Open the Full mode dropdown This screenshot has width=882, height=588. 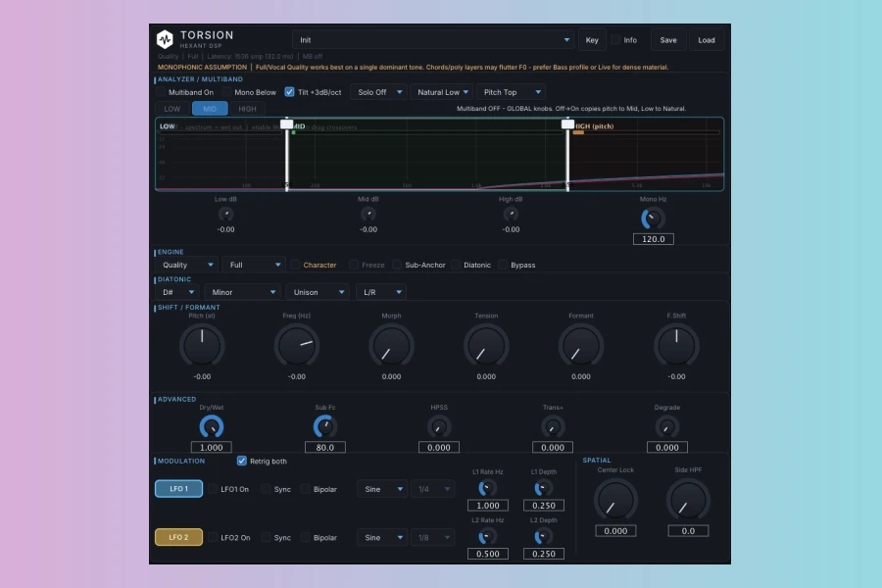click(x=254, y=265)
